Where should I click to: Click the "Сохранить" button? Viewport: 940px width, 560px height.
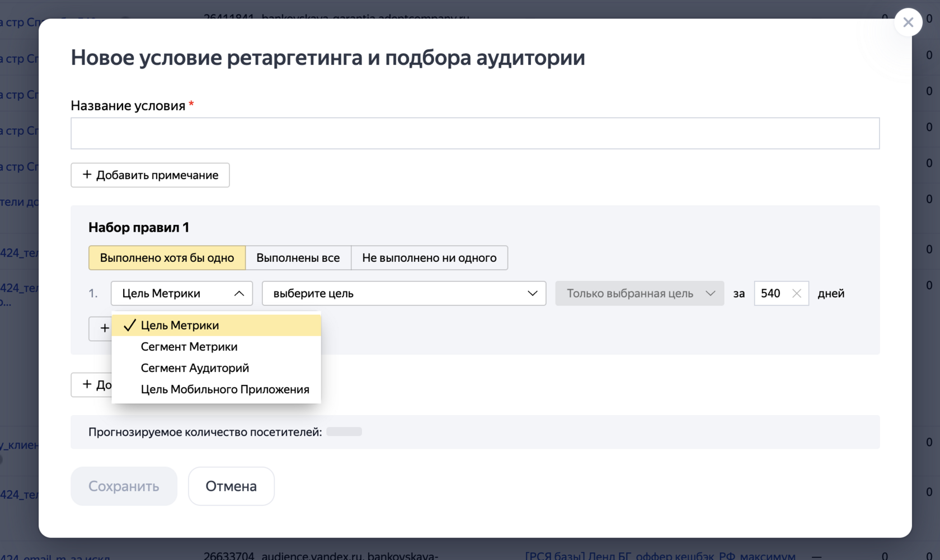pyautogui.click(x=124, y=486)
